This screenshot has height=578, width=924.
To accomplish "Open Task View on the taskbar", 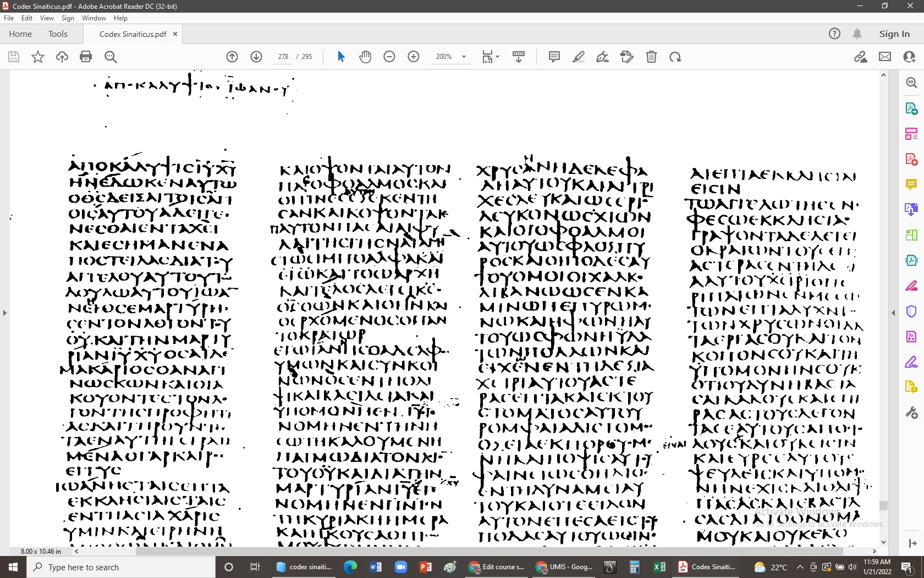I will (255, 567).
